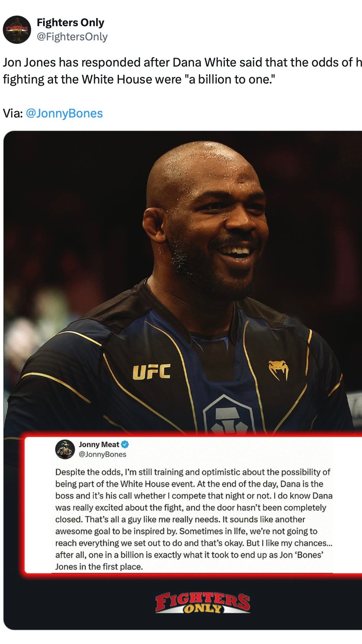
Task: Open the @FightersOnly handle
Action: click(72, 37)
